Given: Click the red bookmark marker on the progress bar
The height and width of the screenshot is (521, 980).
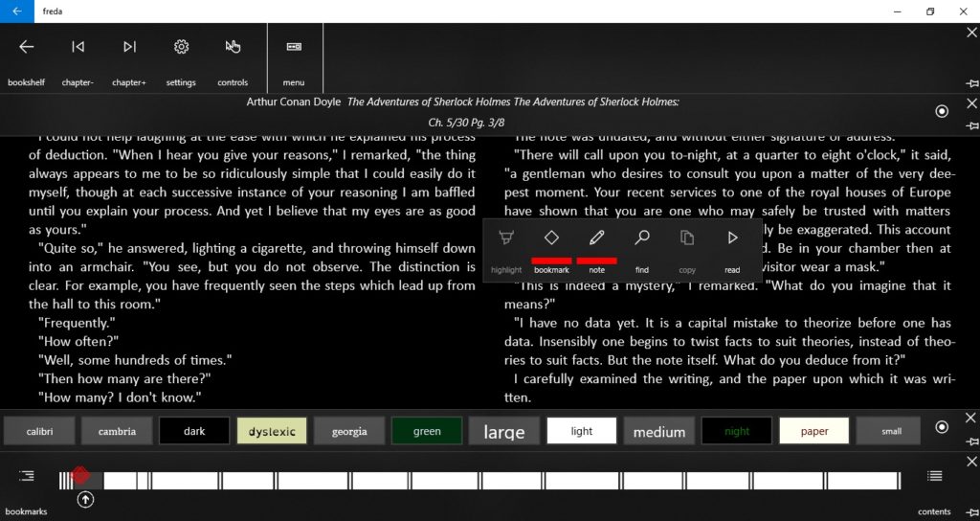Looking at the screenshot, I should click(80, 475).
